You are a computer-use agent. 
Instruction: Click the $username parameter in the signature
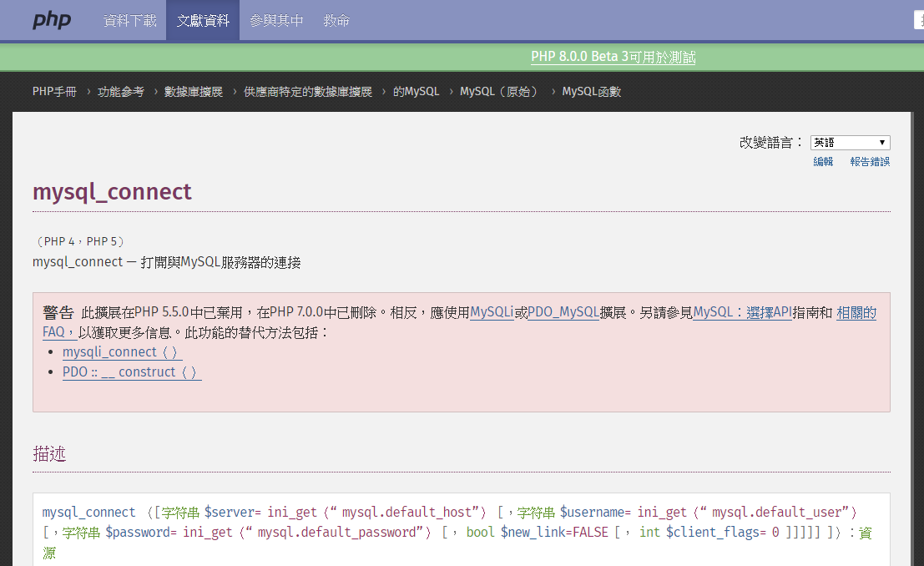point(593,513)
